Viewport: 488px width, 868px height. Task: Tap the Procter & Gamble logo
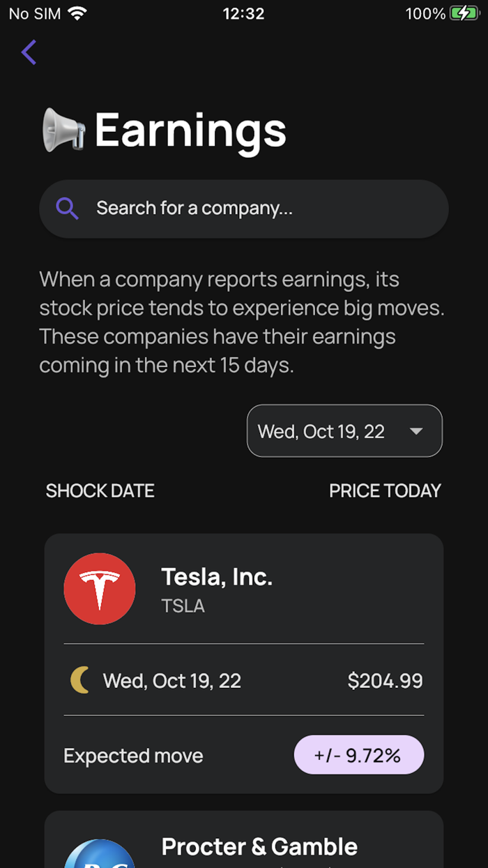(x=100, y=853)
